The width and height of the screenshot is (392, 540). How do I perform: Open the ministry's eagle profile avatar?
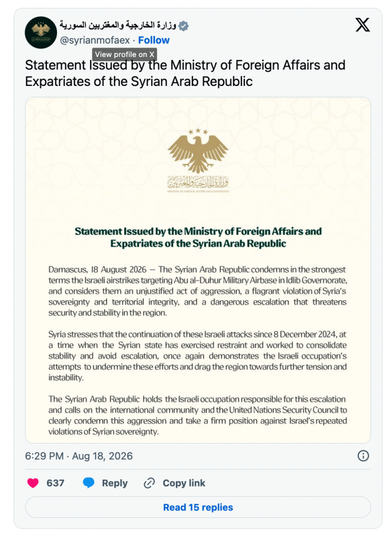41,32
